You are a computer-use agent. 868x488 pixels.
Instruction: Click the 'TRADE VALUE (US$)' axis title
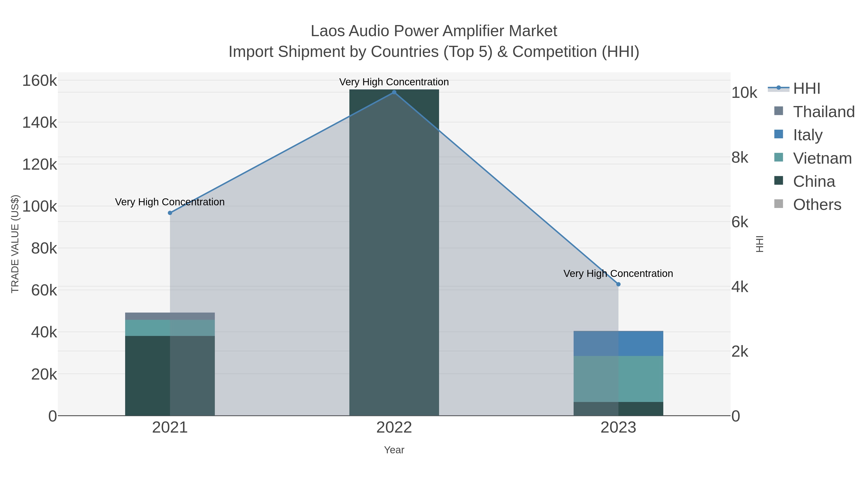(15, 244)
